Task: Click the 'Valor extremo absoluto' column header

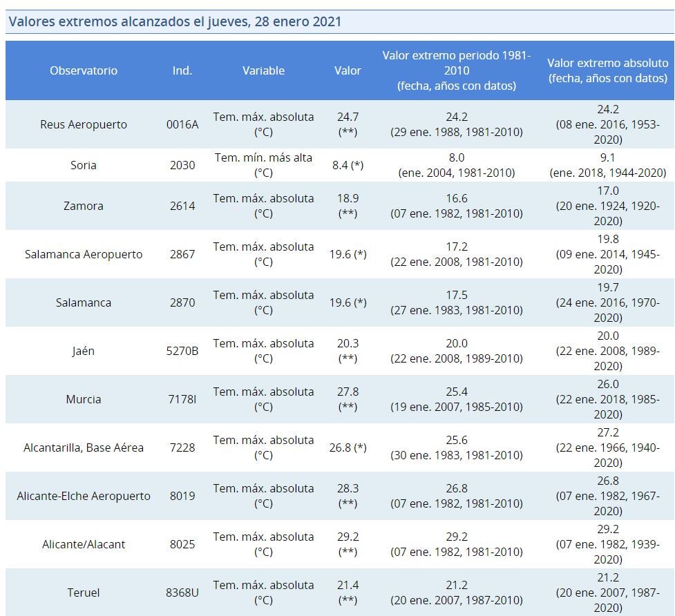Action: coord(608,70)
